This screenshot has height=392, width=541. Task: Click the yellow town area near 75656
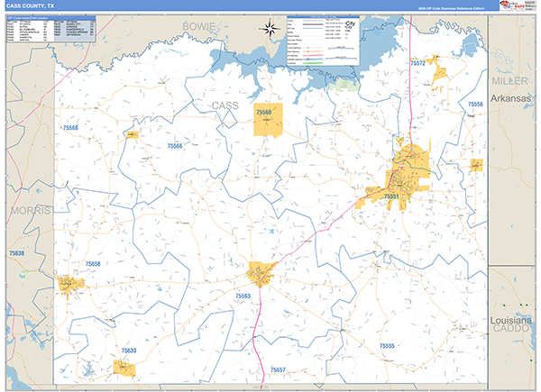pos(70,286)
